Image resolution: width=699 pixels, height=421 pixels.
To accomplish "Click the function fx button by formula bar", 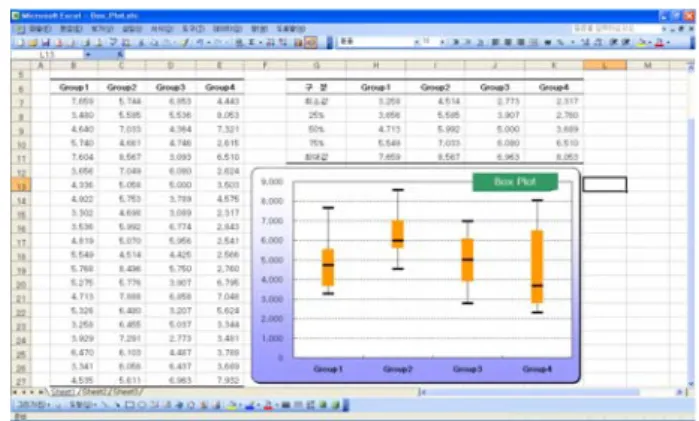I will pyautogui.click(x=120, y=54).
